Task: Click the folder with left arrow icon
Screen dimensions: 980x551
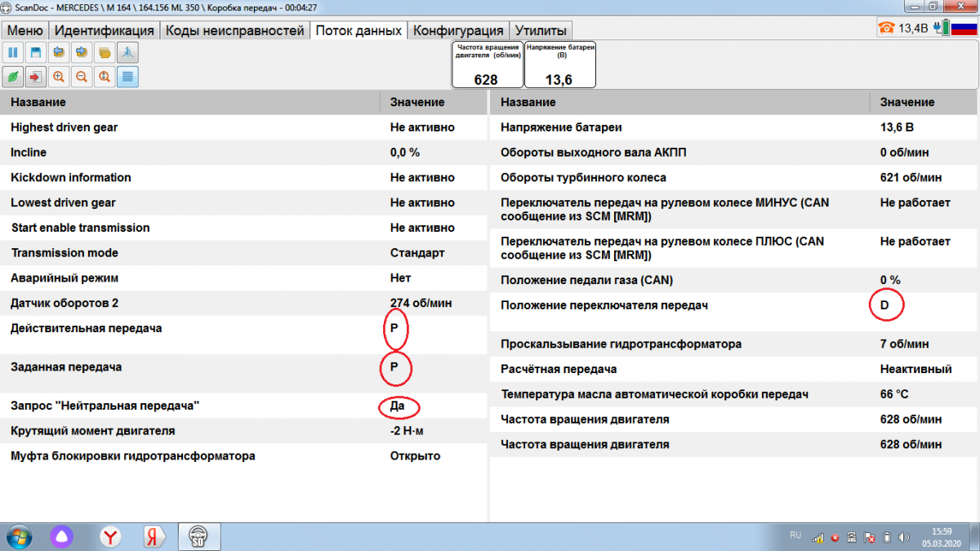Action: pos(59,54)
